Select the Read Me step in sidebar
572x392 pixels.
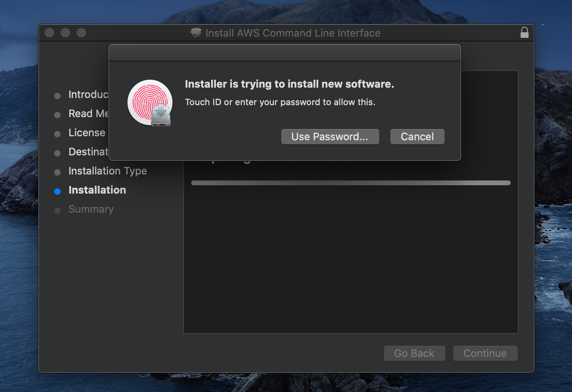[x=88, y=114]
